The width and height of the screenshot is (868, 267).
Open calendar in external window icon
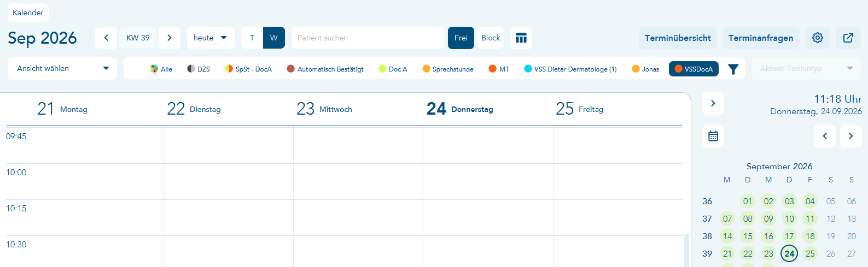pos(848,38)
